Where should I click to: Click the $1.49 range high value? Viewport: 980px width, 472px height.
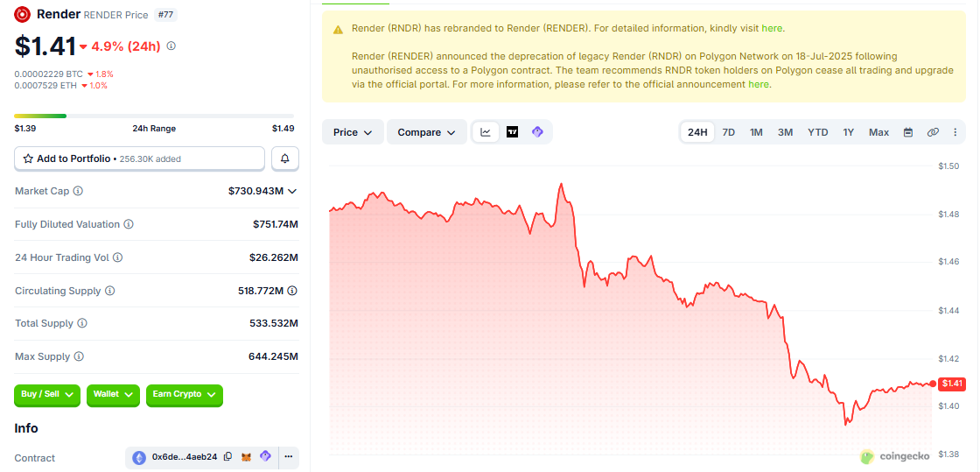pos(283,128)
